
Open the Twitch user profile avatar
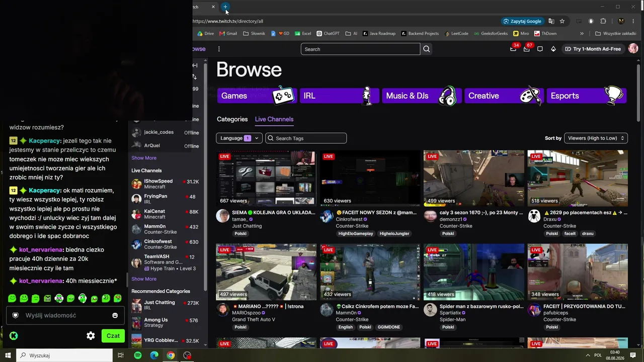[633, 49]
